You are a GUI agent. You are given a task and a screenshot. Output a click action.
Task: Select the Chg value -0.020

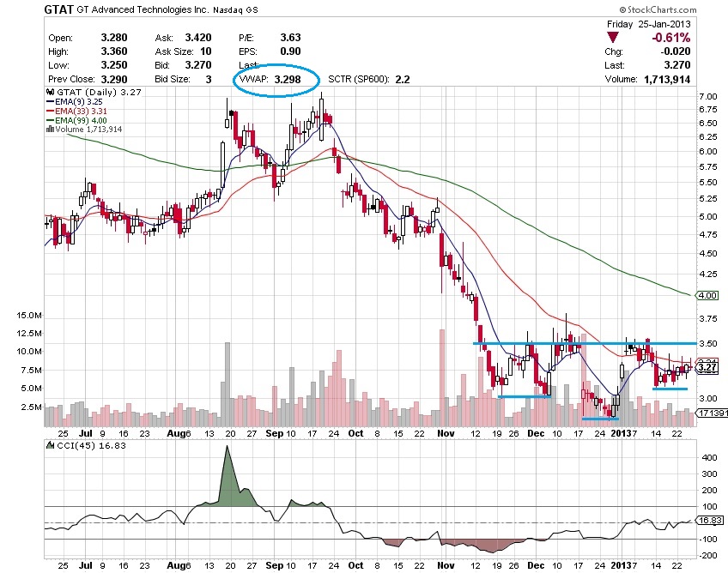tap(675, 51)
